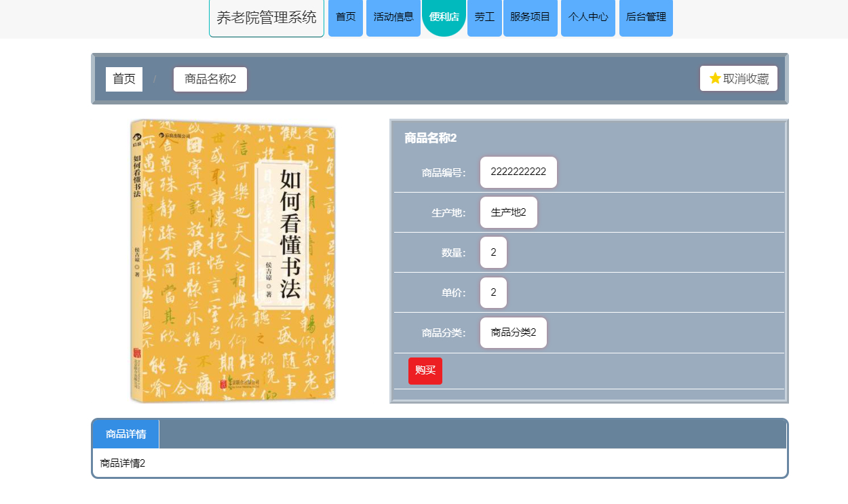Image resolution: width=848 pixels, height=504 pixels.
Task: Click the 养老院管理系统 site title
Action: point(266,18)
